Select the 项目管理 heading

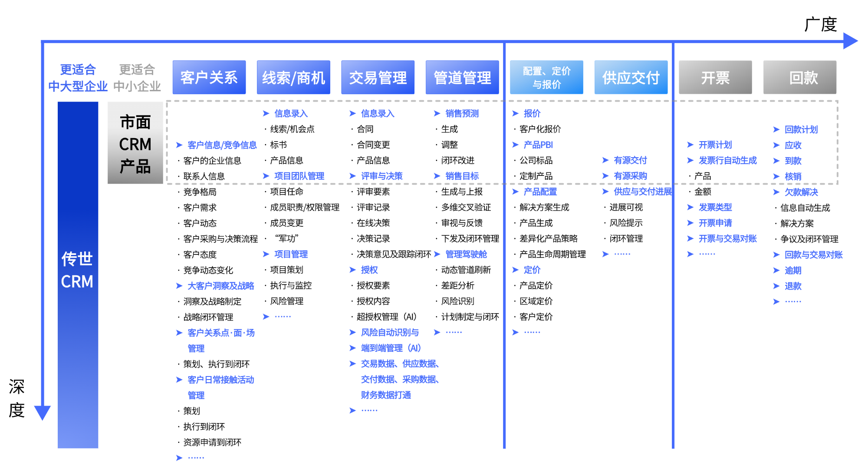[291, 254]
